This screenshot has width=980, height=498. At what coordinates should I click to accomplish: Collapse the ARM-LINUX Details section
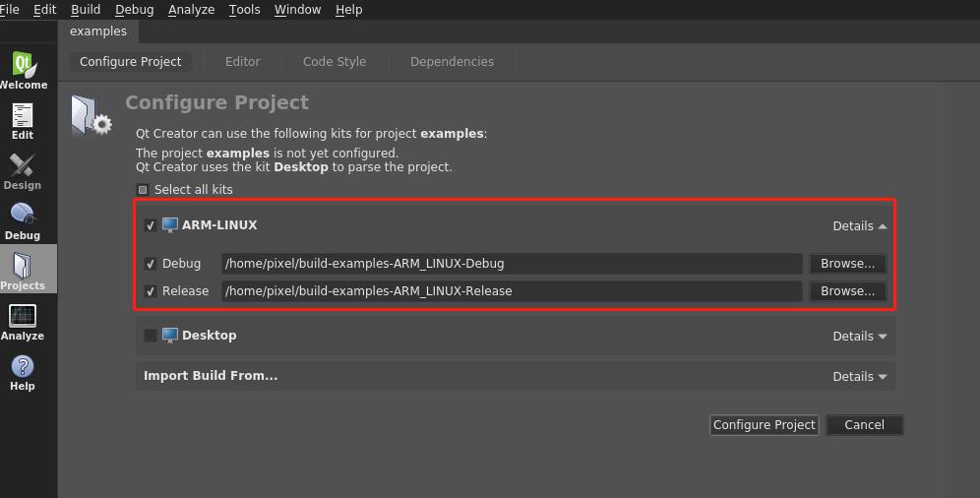[x=859, y=226]
